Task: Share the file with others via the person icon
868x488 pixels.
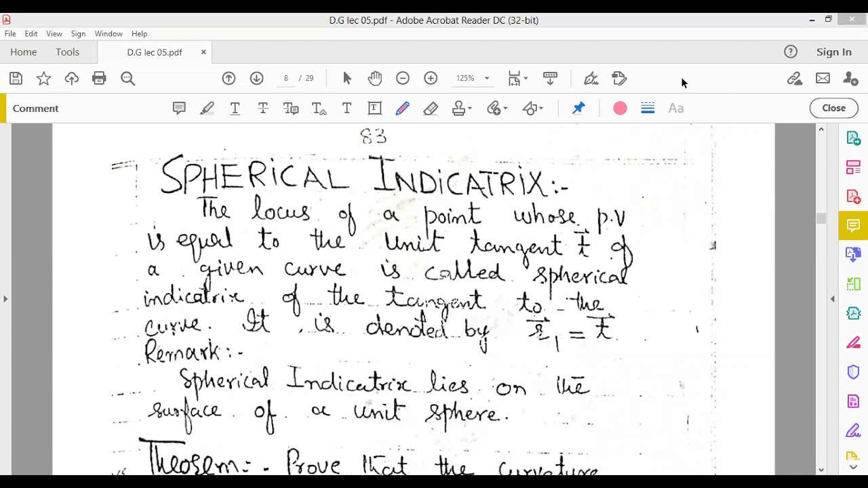Action: pos(851,79)
